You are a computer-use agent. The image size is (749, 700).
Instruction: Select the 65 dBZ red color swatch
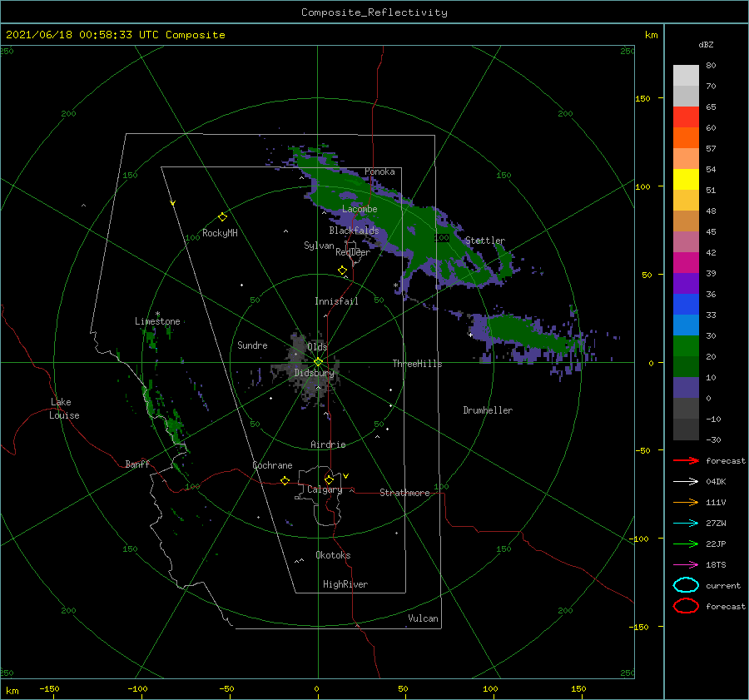686,117
